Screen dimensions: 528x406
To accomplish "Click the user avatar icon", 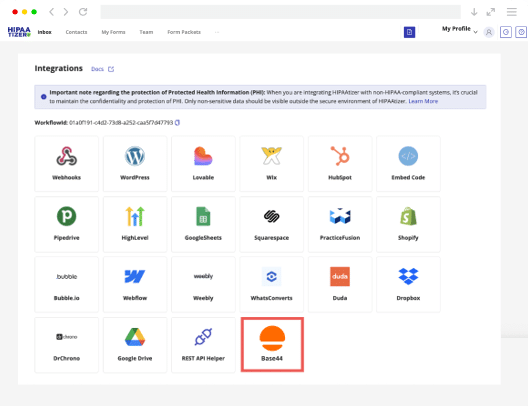I will (x=489, y=32).
